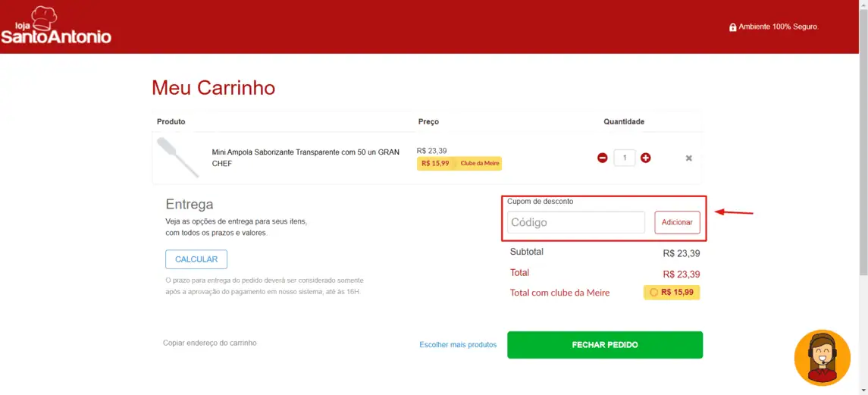Click the green FECHAR PEDIDO button

[604, 345]
